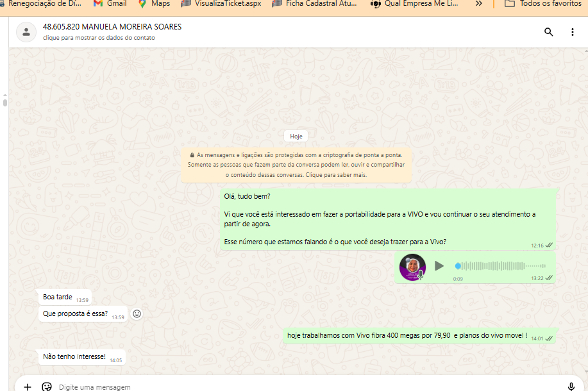Open Gmail bookmark in bookmarks bar
588x391 pixels.
110,3
